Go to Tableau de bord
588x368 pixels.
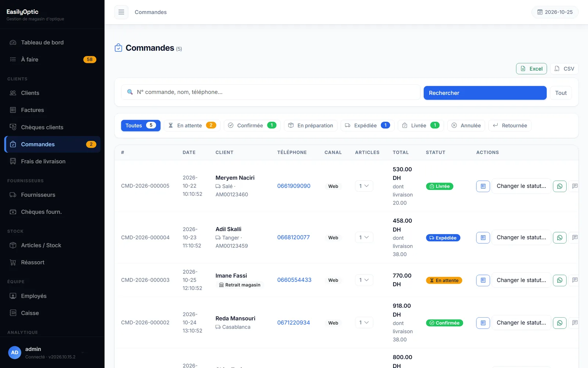click(x=52, y=42)
